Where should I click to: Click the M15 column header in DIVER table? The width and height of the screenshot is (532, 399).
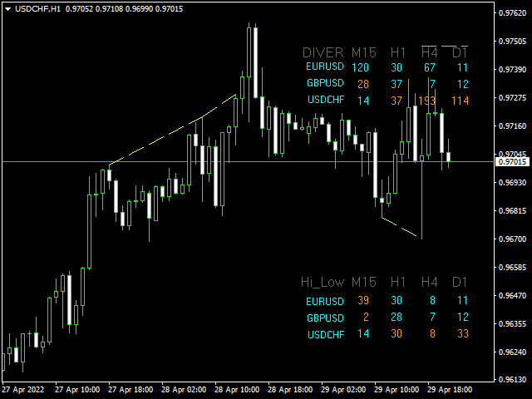(x=364, y=52)
